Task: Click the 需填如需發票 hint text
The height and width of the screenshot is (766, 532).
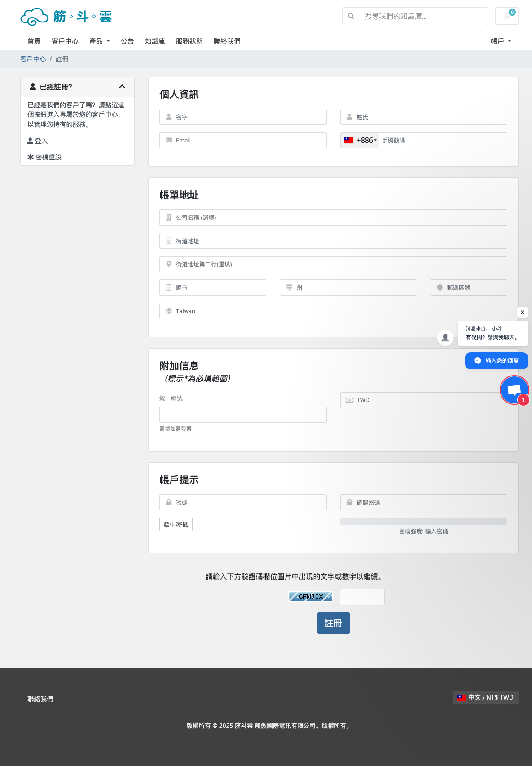Action: 176,429
